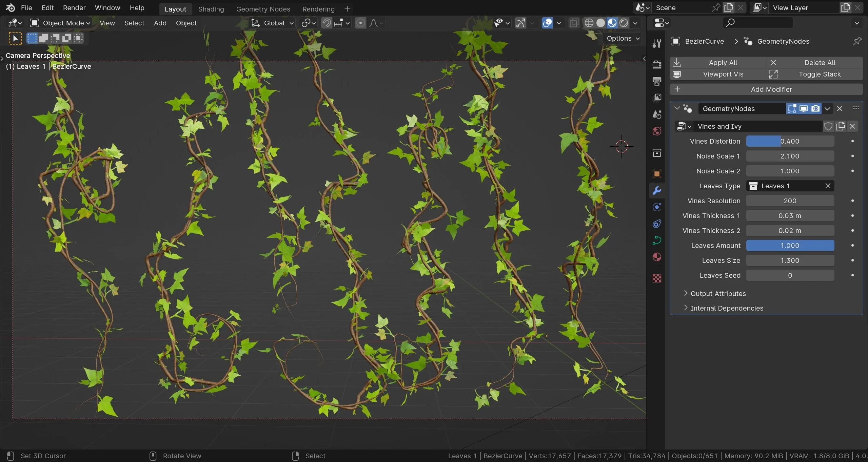Viewport: 868px width, 462px height.
Task: Open the Texture Properties checker tab
Action: (x=657, y=278)
